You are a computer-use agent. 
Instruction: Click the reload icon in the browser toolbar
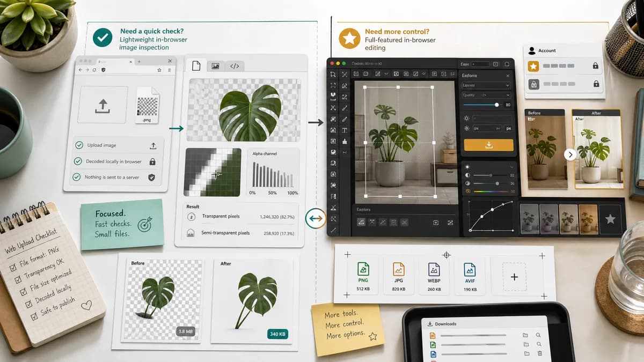coord(94,70)
